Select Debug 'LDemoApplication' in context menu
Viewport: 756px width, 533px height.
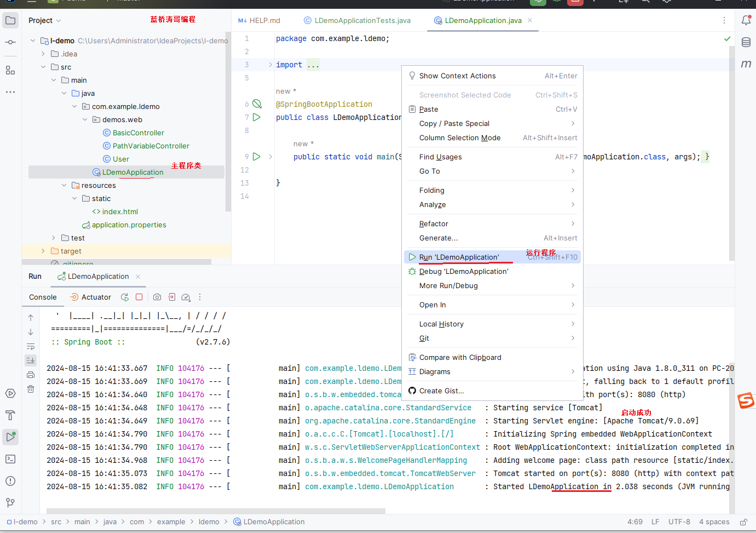492,271
